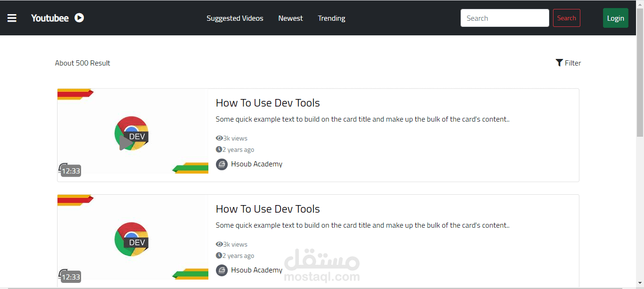Click the Youtubee play logo icon

79,18
